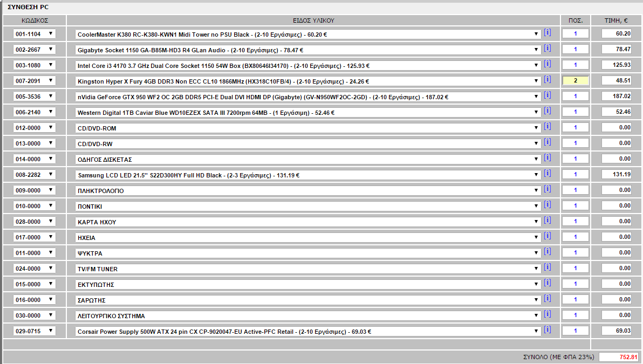This screenshot has width=643, height=364.
Task: Open the Gigabyte Socket 1150 product dropdown
Action: (308, 50)
